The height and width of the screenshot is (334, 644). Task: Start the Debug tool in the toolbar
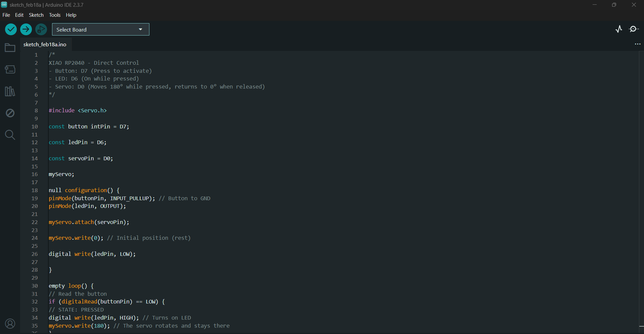[x=41, y=30]
